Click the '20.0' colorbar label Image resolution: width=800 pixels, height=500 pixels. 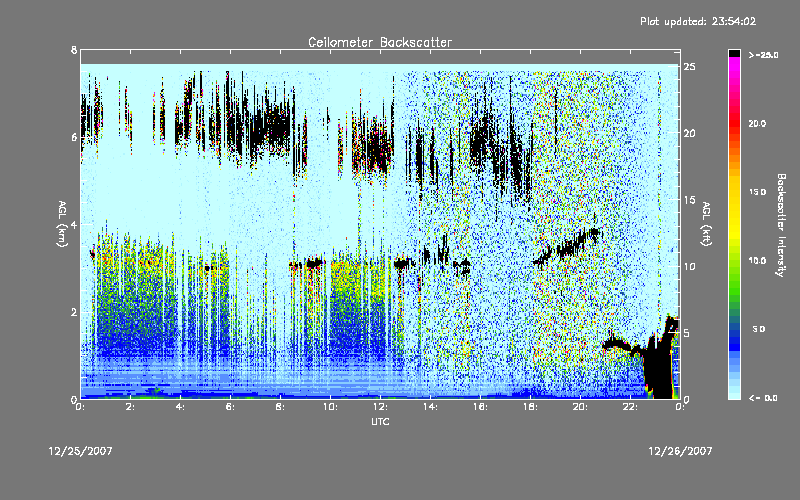click(757, 124)
